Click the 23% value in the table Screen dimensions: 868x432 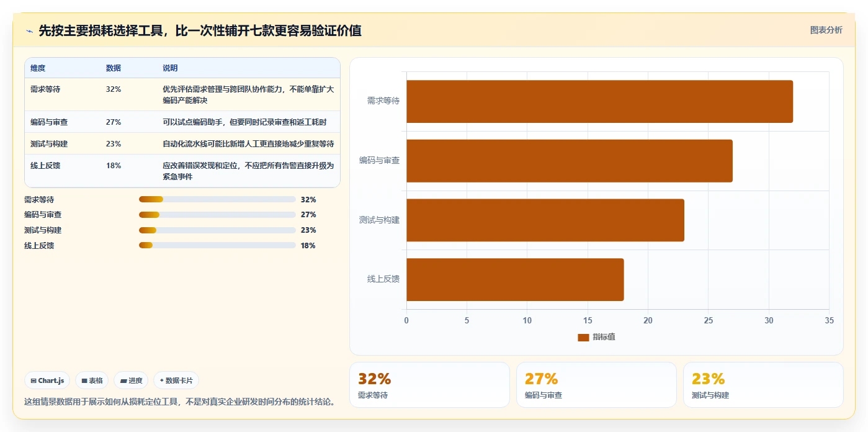pos(114,144)
